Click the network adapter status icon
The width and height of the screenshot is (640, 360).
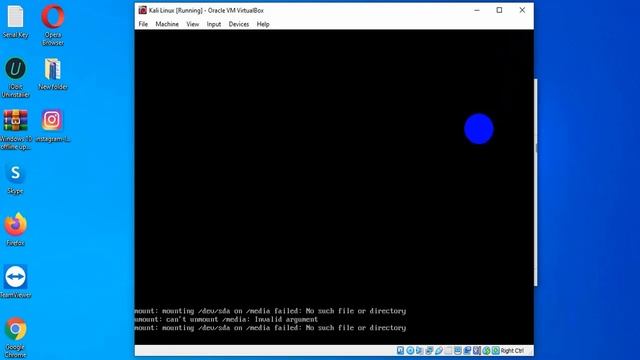pyautogui.click(x=429, y=350)
